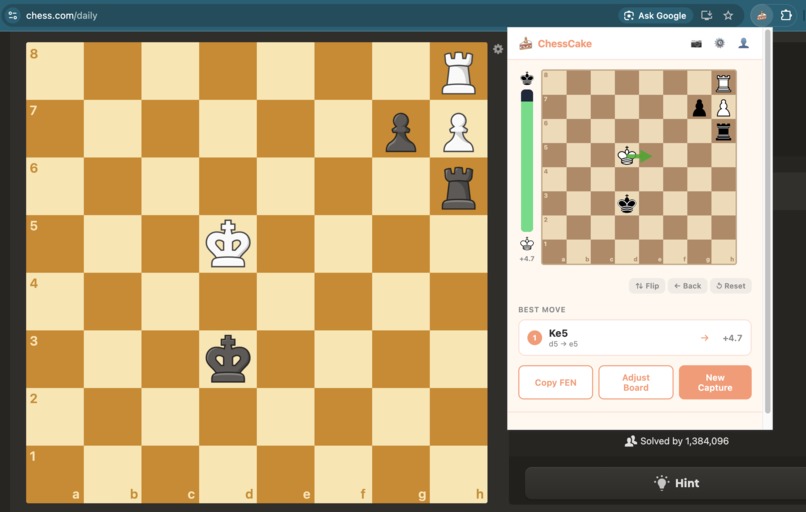Screen dimensions: 806x512
Task: Click the white rook on h8
Action: click(x=459, y=72)
